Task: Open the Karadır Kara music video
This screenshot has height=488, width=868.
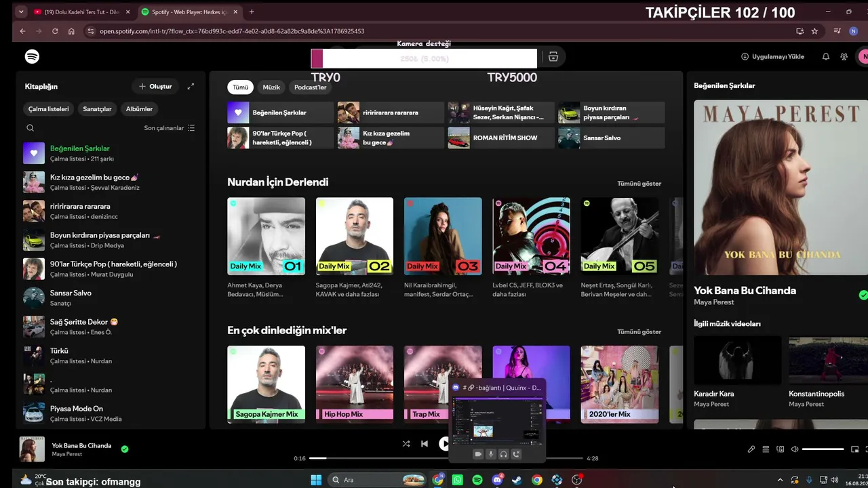Action: pyautogui.click(x=738, y=361)
